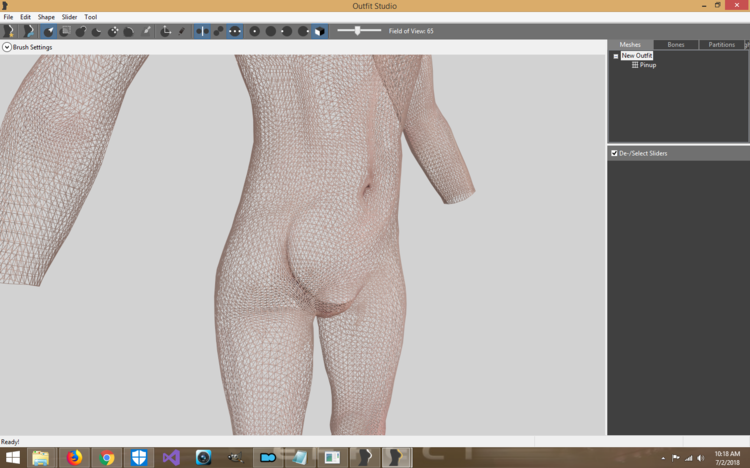Image resolution: width=750 pixels, height=468 pixels.
Task: Choose the Weight Paint brush icon
Action: tap(147, 31)
